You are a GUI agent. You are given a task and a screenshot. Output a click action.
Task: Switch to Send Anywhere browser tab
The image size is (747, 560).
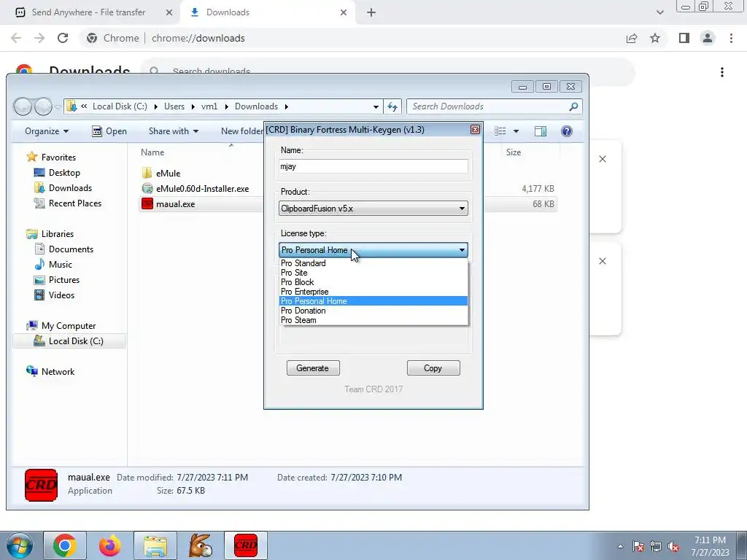coord(88,12)
